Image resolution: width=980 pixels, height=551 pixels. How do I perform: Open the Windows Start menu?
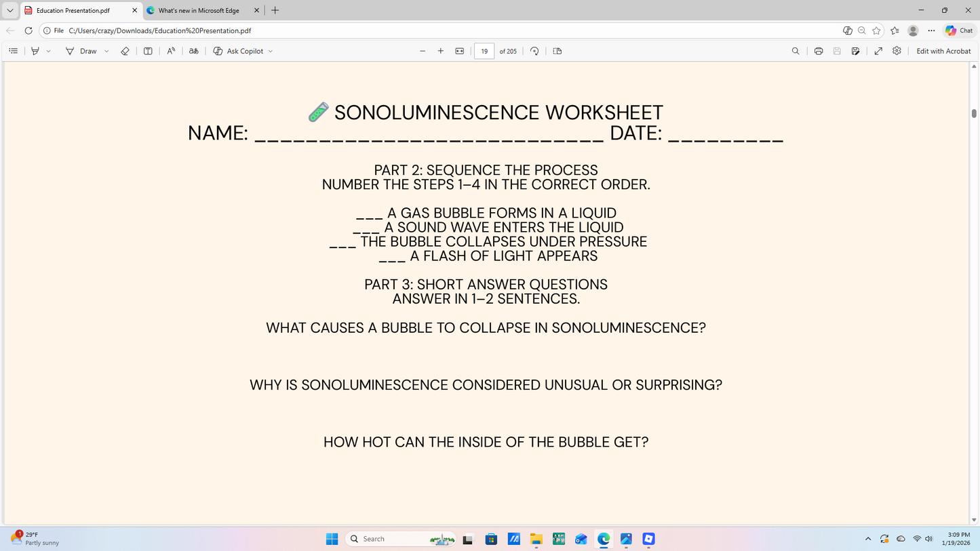[x=332, y=539]
